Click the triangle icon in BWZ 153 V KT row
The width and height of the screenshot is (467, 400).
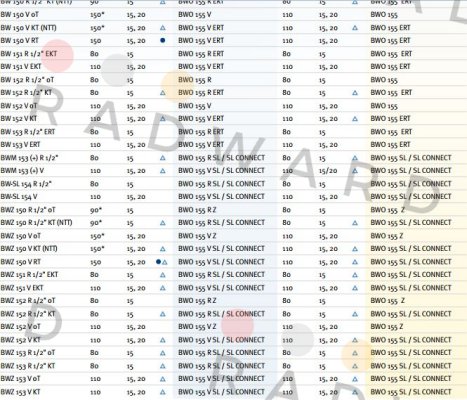point(163,392)
